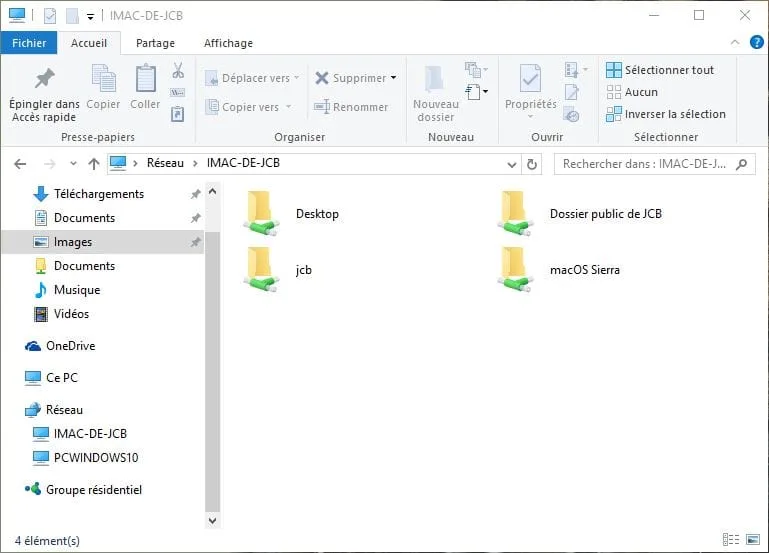Select the Dossier public de JCB folder
Screen dimensions: 769x553
(579, 214)
